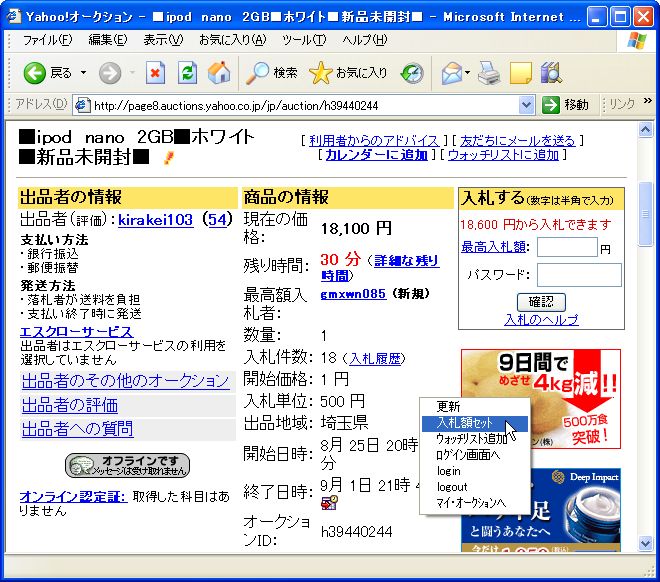Open 入札のヘルプ link
The width and height of the screenshot is (660, 582).
(x=541, y=320)
